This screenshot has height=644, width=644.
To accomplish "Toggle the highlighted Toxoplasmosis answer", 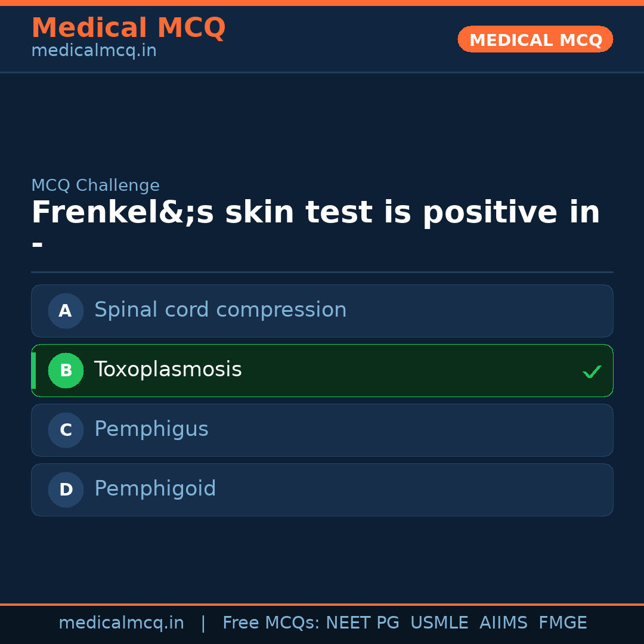I will click(322, 370).
